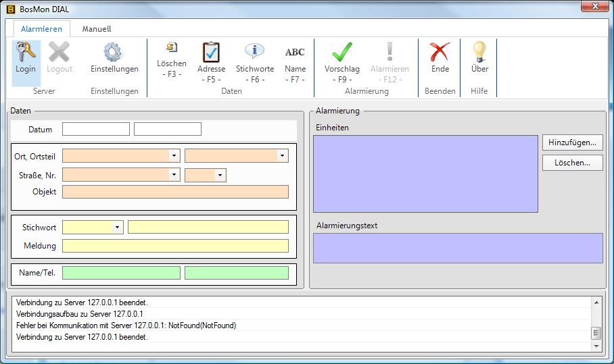Click the Hinzufügen... button

tap(572, 142)
